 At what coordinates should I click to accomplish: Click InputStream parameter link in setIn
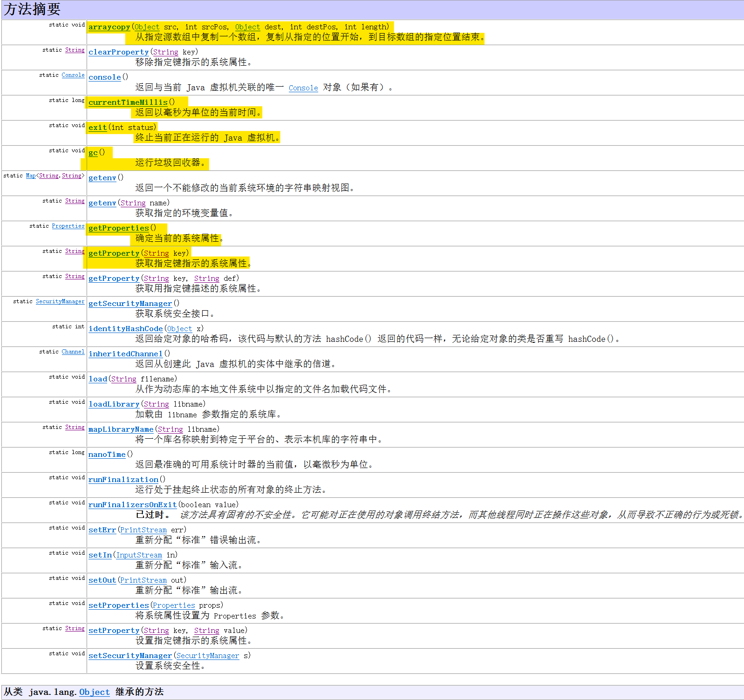coord(139,555)
